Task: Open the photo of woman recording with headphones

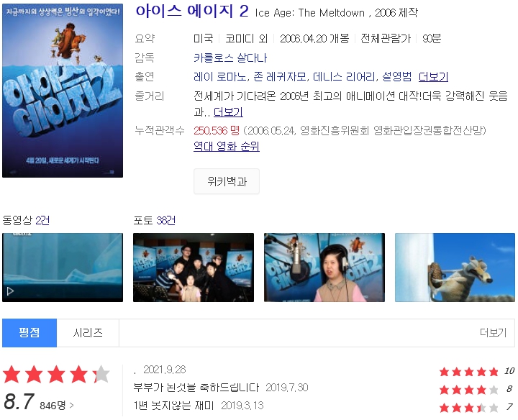Action: tap(324, 268)
